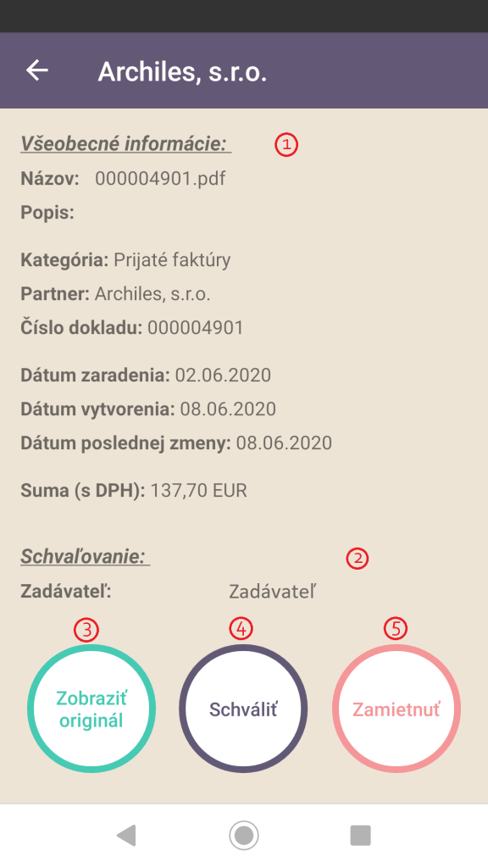This screenshot has width=488, height=868.
Task: Approve the document with Schváliť
Action: point(243,709)
